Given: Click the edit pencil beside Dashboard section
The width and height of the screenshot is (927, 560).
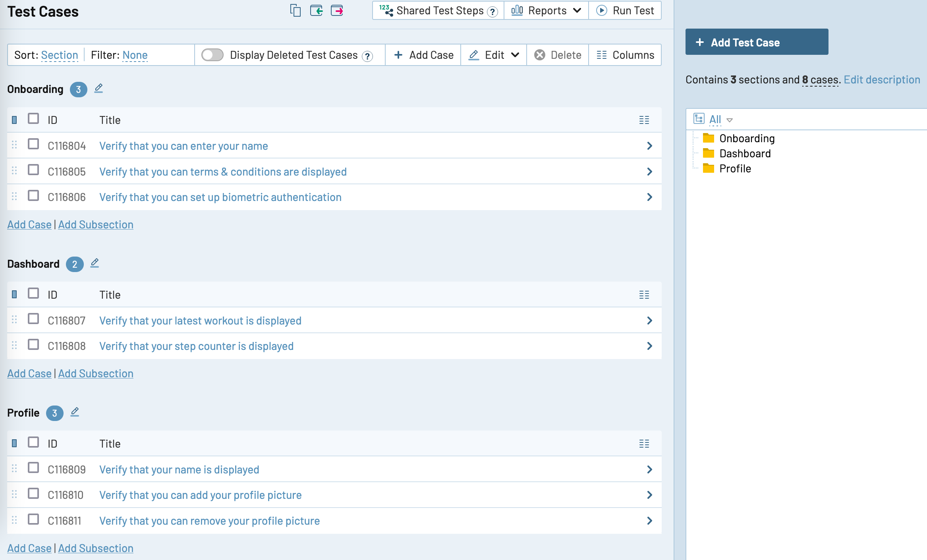Looking at the screenshot, I should 95,263.
